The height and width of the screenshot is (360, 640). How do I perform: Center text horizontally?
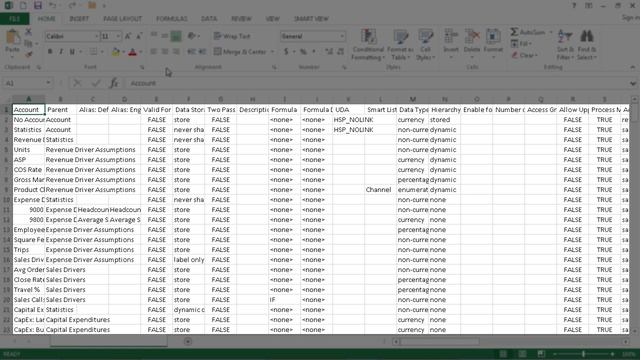[164, 52]
